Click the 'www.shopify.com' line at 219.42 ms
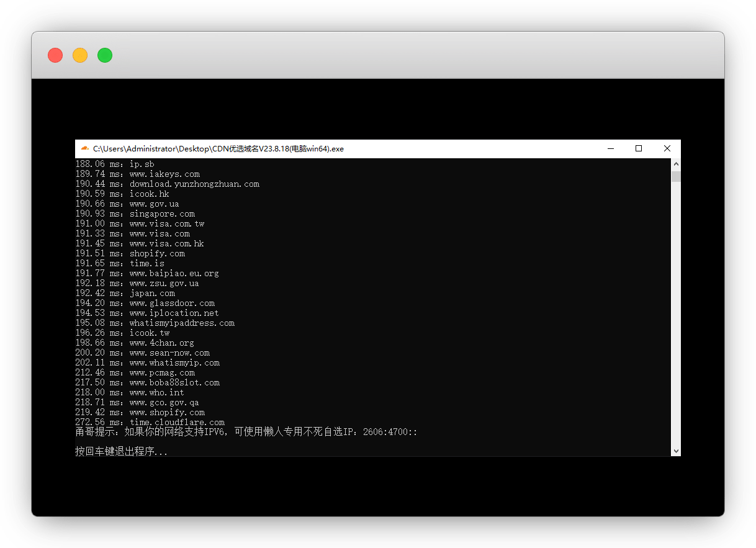Screen dimensions: 756x548 coord(140,412)
